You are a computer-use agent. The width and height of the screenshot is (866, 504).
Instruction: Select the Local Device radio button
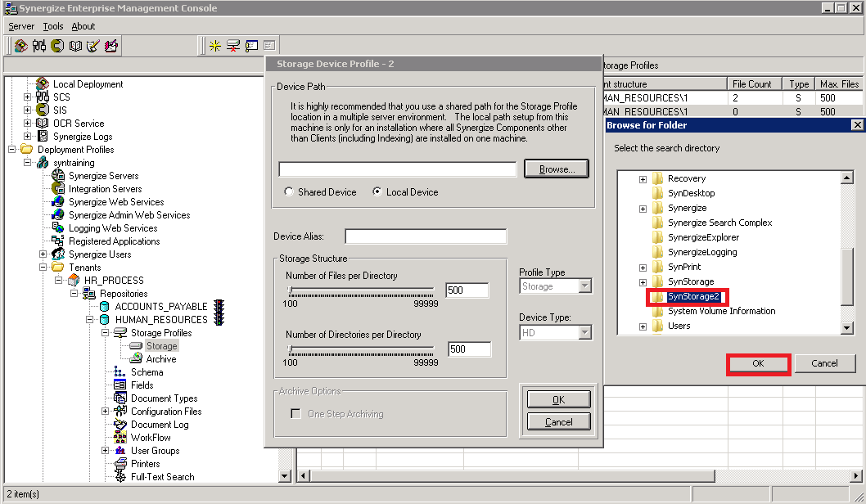pyautogui.click(x=377, y=191)
